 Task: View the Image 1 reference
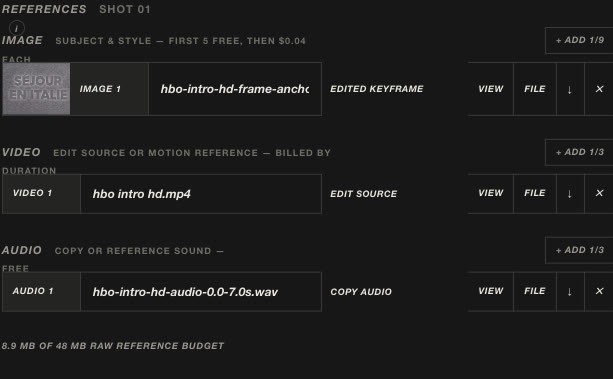(491, 89)
